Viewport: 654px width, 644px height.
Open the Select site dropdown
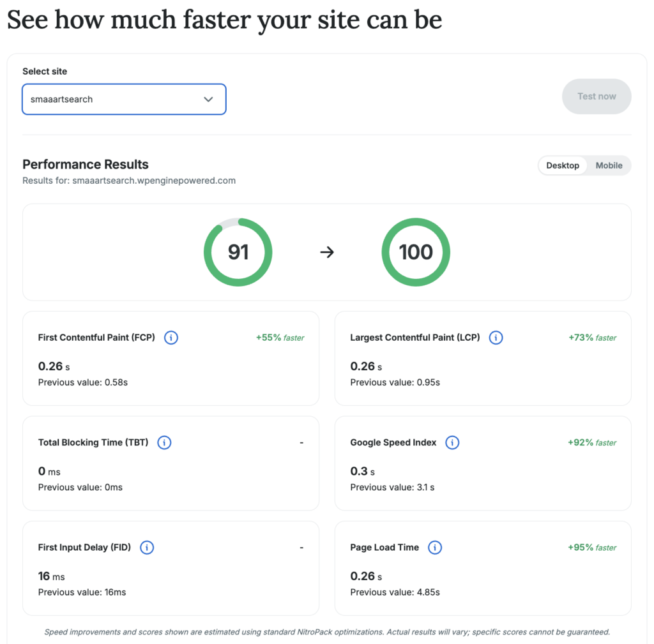tap(124, 99)
